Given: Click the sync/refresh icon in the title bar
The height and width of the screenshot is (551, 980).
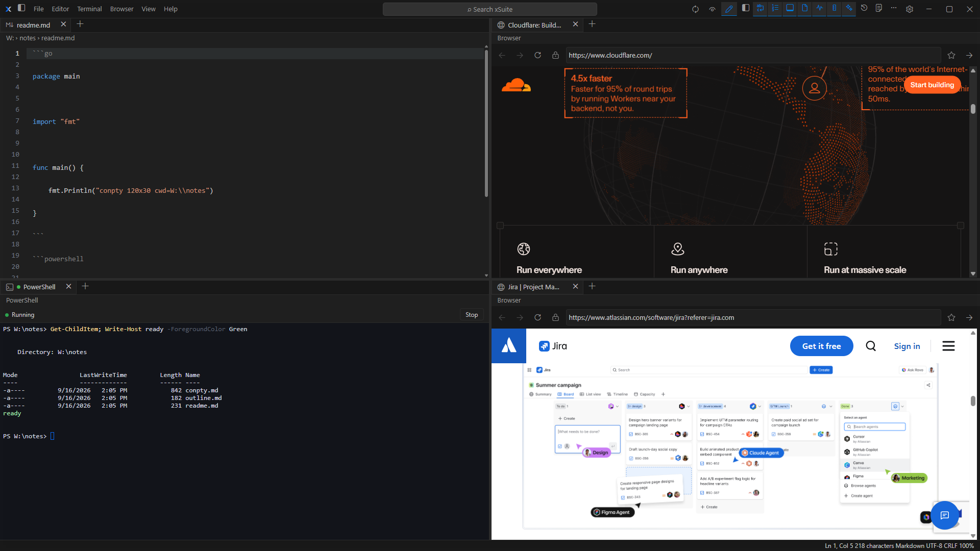Looking at the screenshot, I should point(695,9).
